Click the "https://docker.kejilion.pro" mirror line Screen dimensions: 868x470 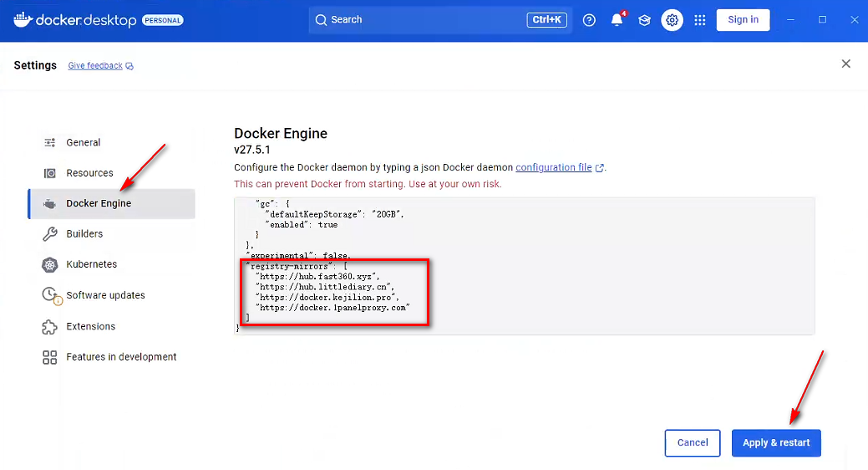point(327,298)
